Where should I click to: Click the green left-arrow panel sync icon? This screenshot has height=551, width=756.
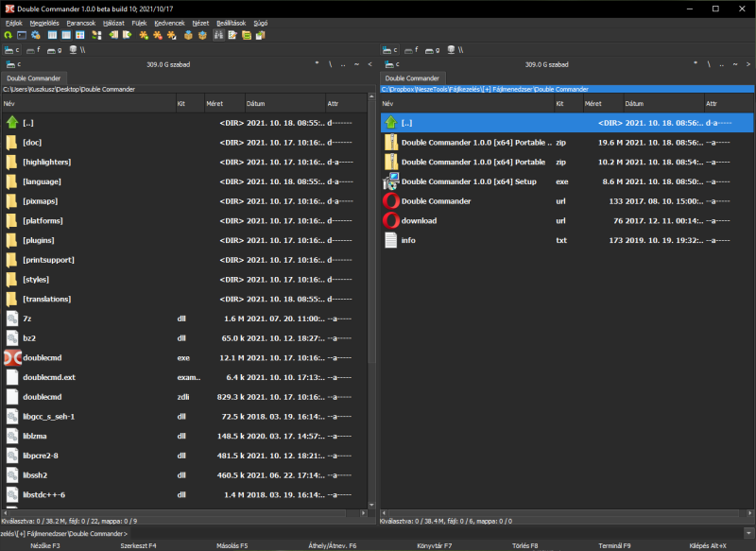tap(113, 35)
